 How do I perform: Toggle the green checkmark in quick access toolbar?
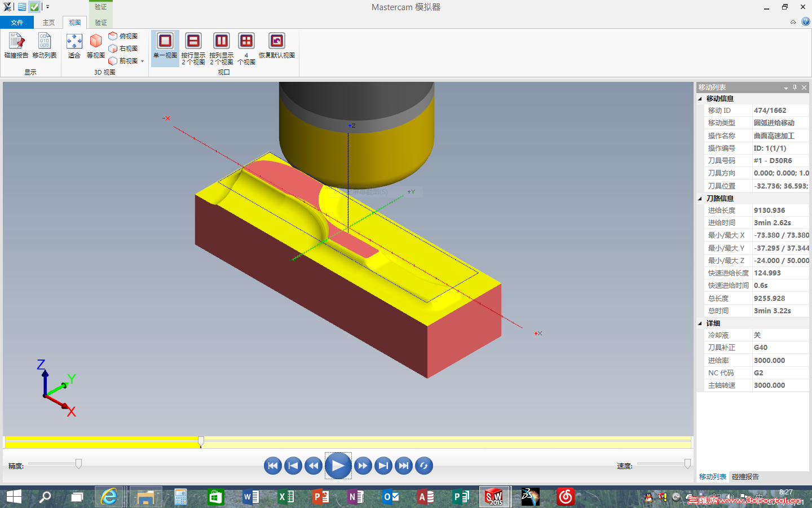pyautogui.click(x=34, y=7)
